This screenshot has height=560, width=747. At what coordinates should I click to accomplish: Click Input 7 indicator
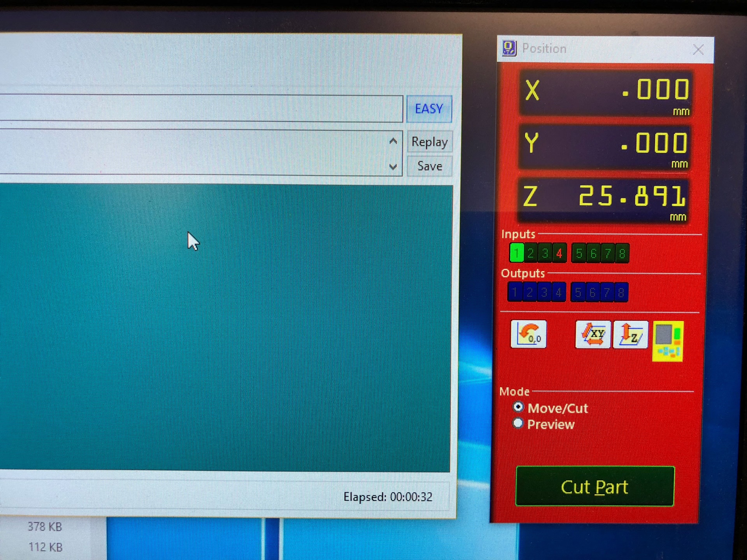pyautogui.click(x=608, y=254)
